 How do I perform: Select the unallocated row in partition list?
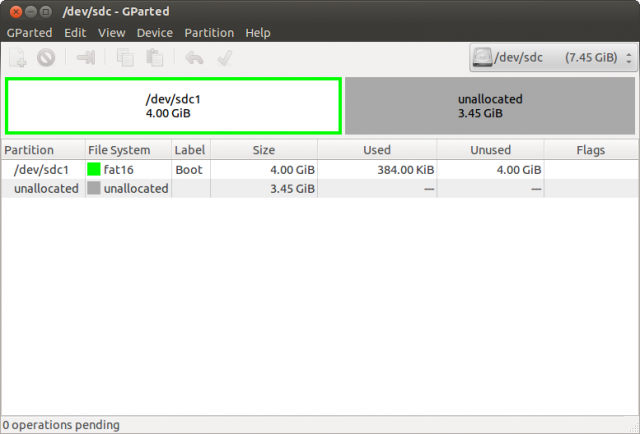[40, 188]
